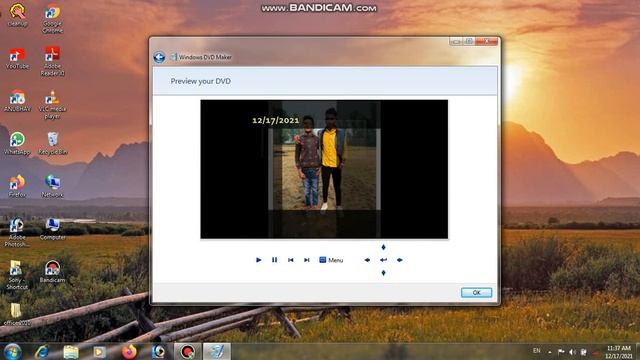Open the volume control in tray
This screenshot has width=640, height=360.
pos(572,352)
